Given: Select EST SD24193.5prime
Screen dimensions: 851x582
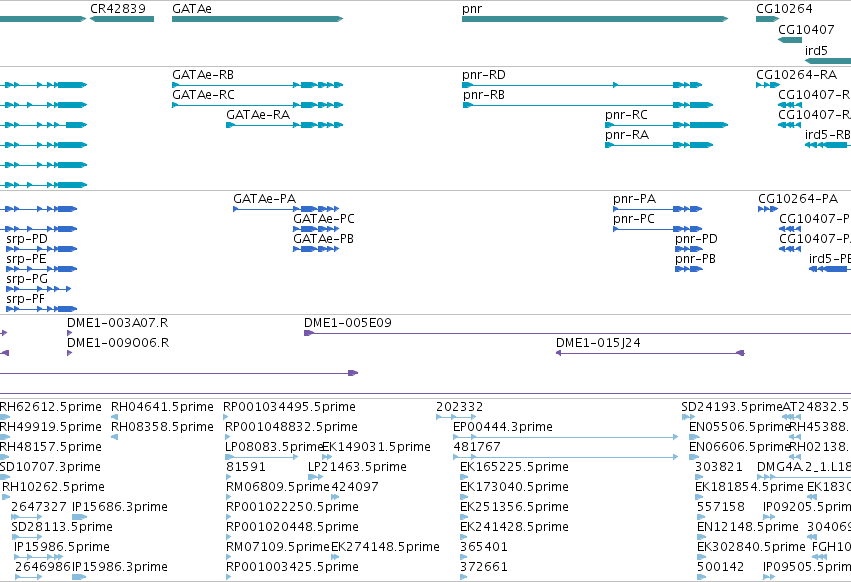Looking at the screenshot, I should (732, 407).
